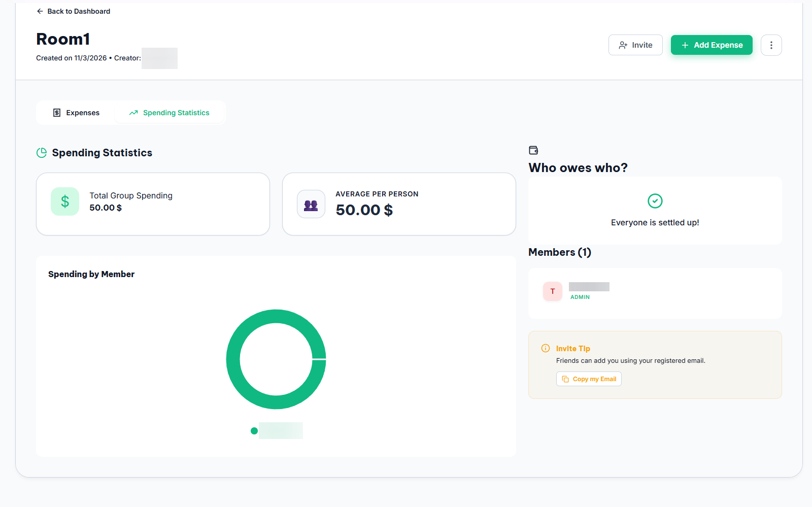Click the registered email tip sentence
The width and height of the screenshot is (812, 507).
631,361
